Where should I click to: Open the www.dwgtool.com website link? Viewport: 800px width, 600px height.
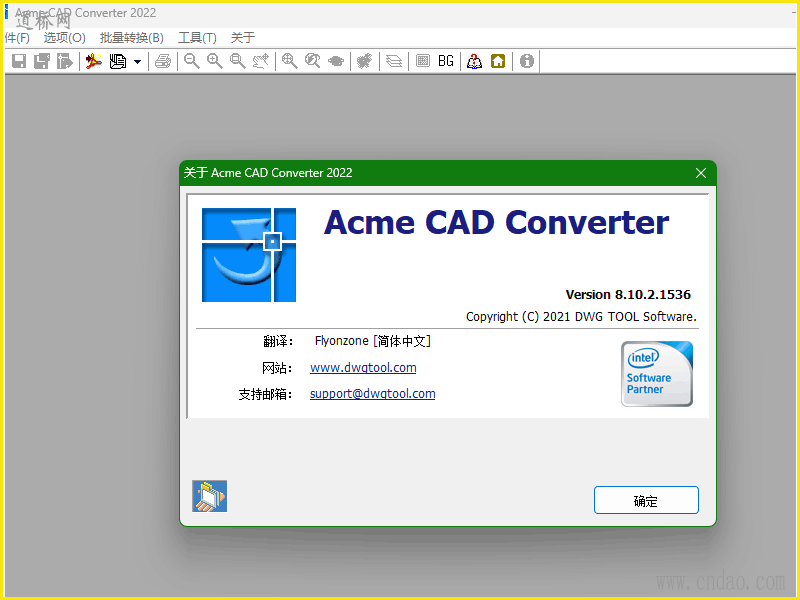coord(363,368)
